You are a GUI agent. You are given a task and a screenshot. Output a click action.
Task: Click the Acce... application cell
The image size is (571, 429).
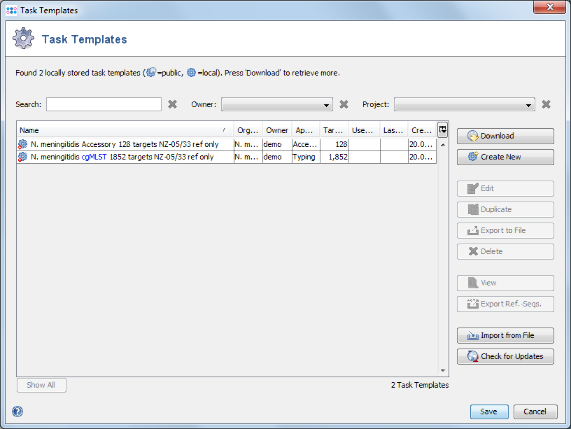[306, 145]
